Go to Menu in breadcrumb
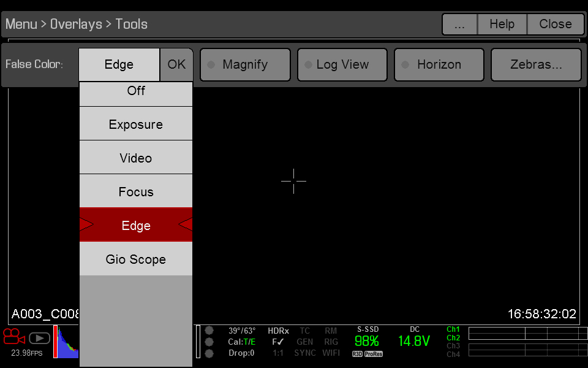Viewport: 588px width, 368px height. pyautogui.click(x=21, y=24)
